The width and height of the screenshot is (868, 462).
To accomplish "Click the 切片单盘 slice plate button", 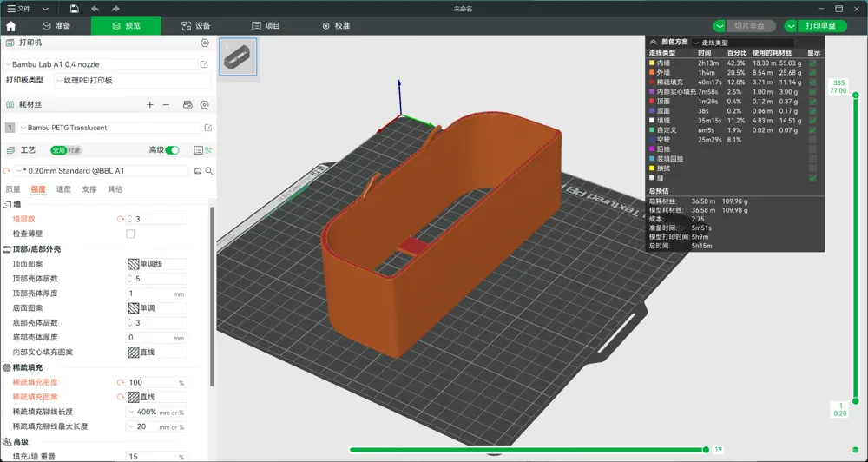I will pyautogui.click(x=750, y=26).
